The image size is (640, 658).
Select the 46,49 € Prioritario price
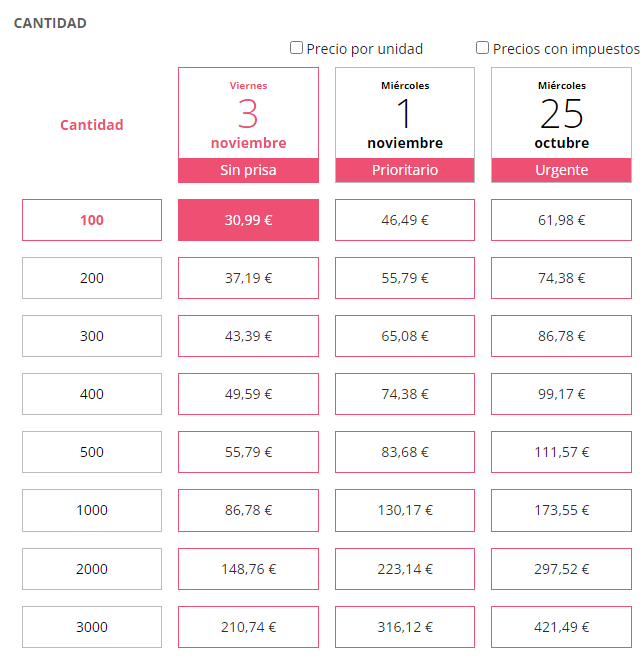pos(405,220)
